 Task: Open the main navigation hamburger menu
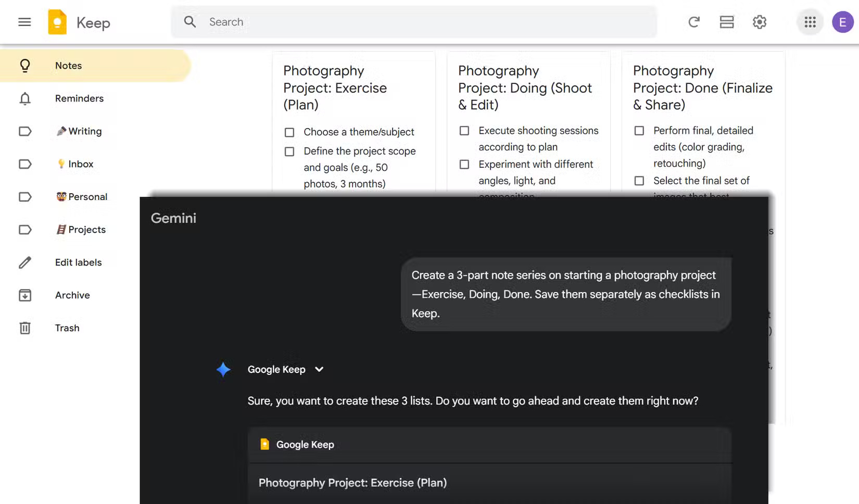pyautogui.click(x=24, y=22)
